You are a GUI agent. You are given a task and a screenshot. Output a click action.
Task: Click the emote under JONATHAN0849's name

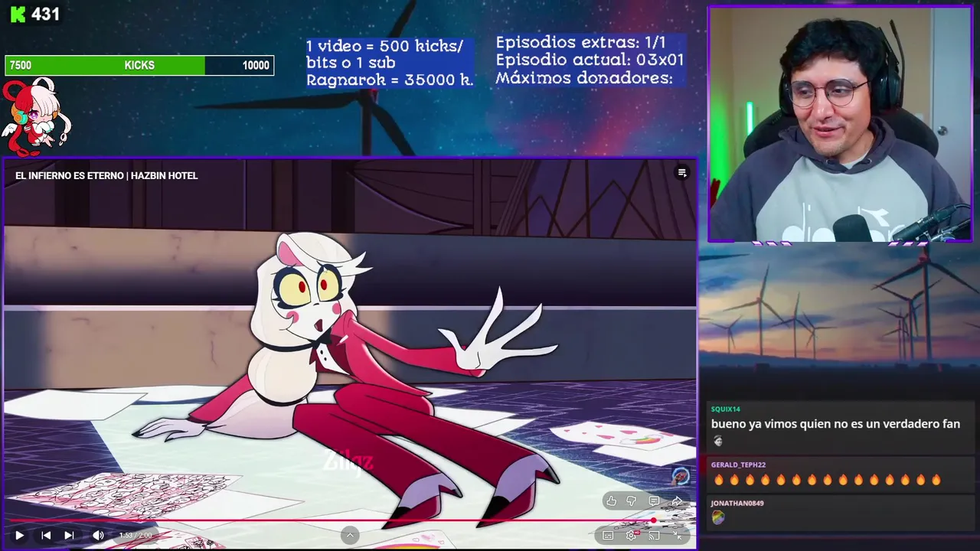coord(717,518)
